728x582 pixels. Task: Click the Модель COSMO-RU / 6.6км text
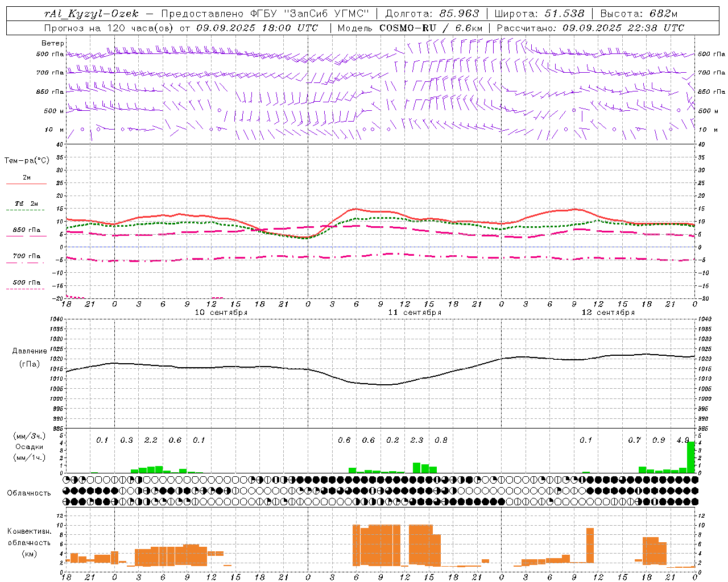coord(410,28)
